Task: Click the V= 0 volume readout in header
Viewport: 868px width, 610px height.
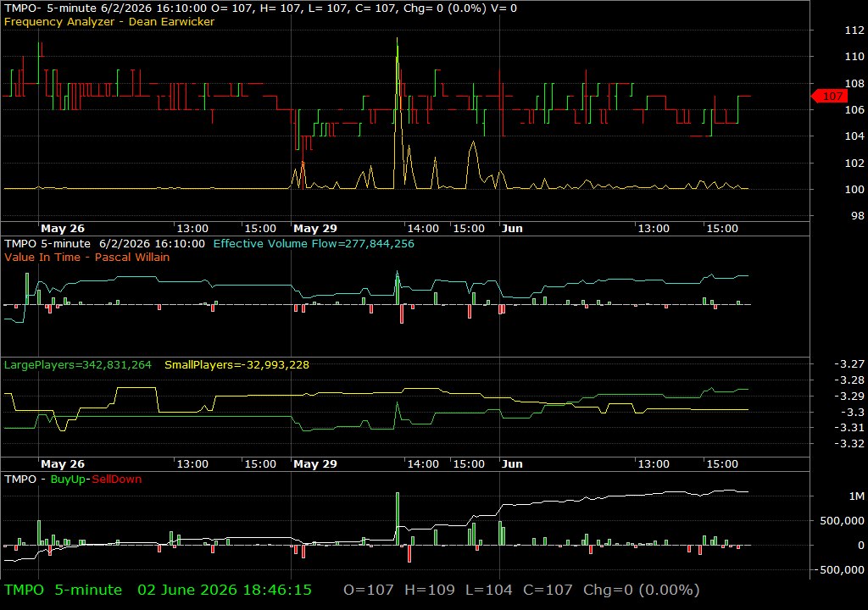Action: [503, 8]
